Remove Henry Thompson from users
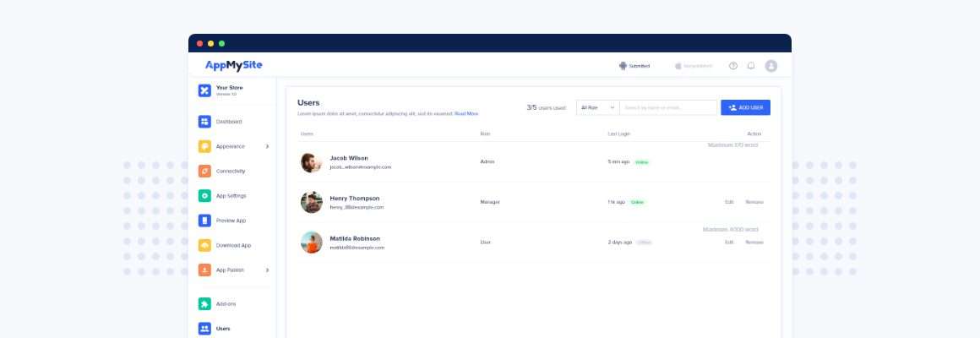This screenshot has width=980, height=338. pyautogui.click(x=754, y=202)
